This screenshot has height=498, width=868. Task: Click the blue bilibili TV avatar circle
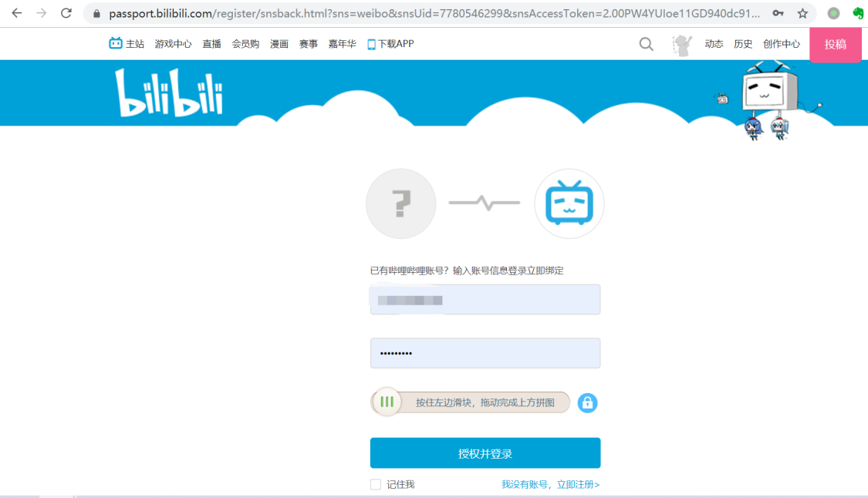click(x=569, y=204)
